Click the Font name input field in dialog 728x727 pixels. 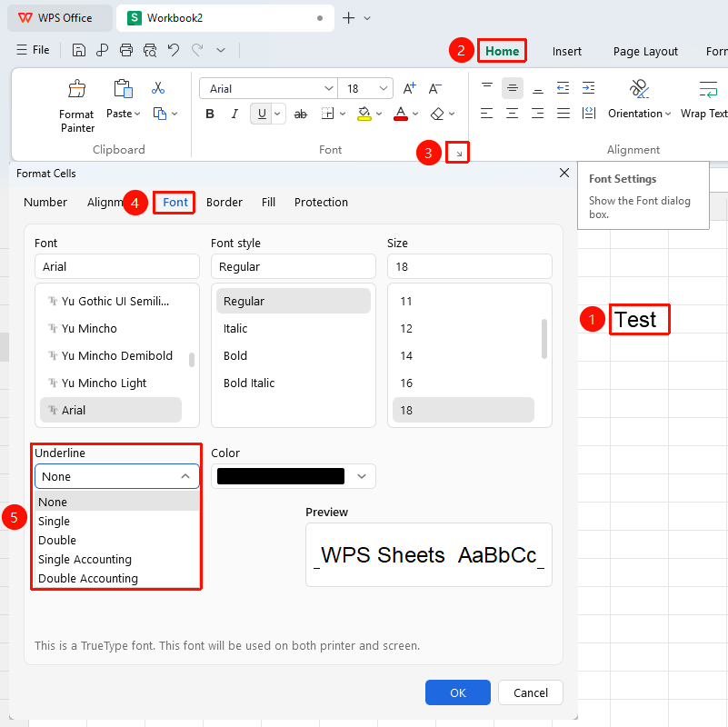pyautogui.click(x=117, y=266)
